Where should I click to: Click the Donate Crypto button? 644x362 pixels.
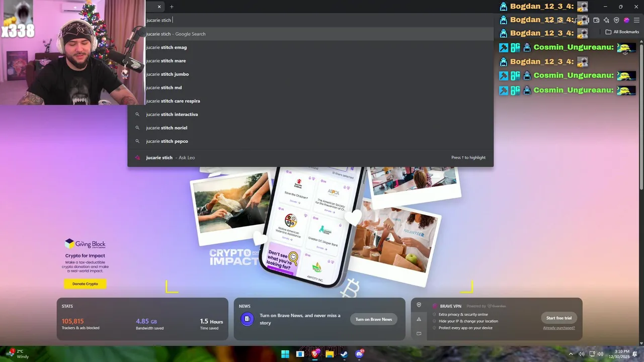[x=85, y=284]
